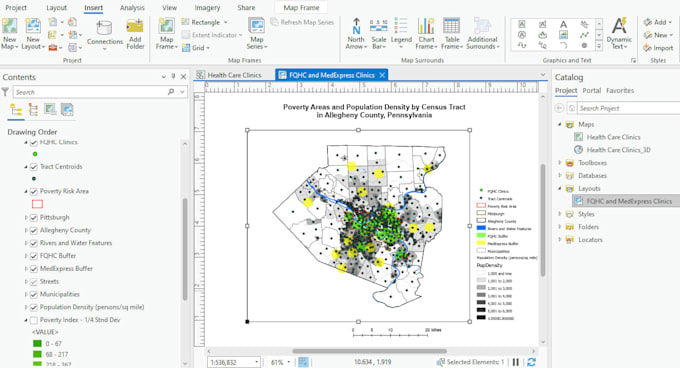Open the map scale dropdown
Image resolution: width=680 pixels, height=368 pixels.
coord(257,362)
